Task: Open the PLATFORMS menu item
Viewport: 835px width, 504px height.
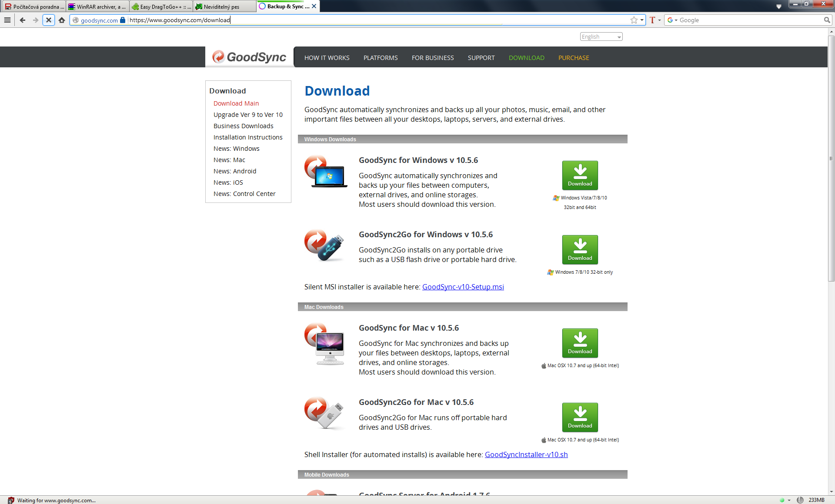Action: tap(381, 58)
